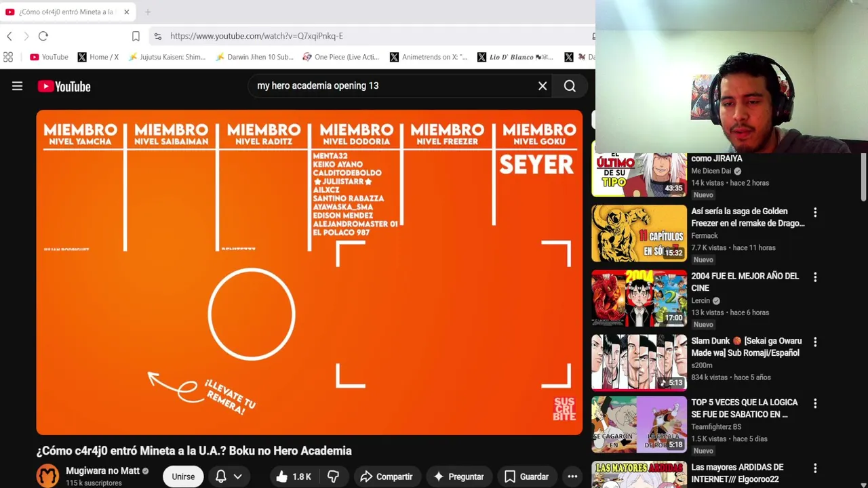Viewport: 868px width, 488px height.
Task: Open One Piece (Live Acti... bookmark
Action: pyautogui.click(x=341, y=57)
